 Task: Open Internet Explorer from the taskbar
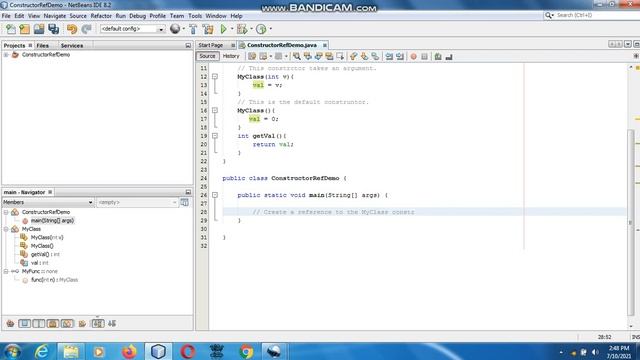42,351
